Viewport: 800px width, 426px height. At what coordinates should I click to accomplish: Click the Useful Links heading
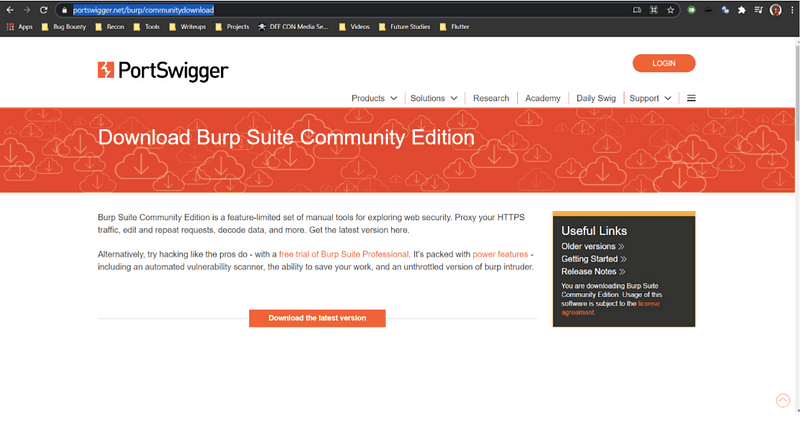594,231
